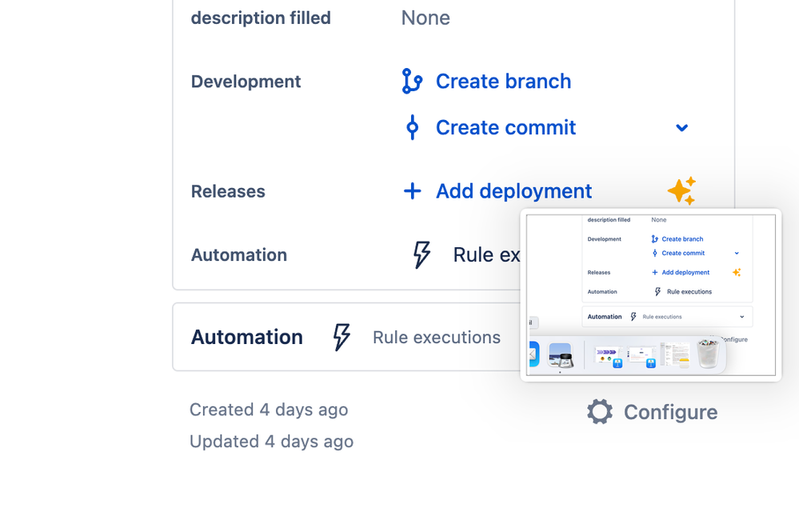Select the Add deployment link
This screenshot has width=799, height=532.
click(513, 191)
